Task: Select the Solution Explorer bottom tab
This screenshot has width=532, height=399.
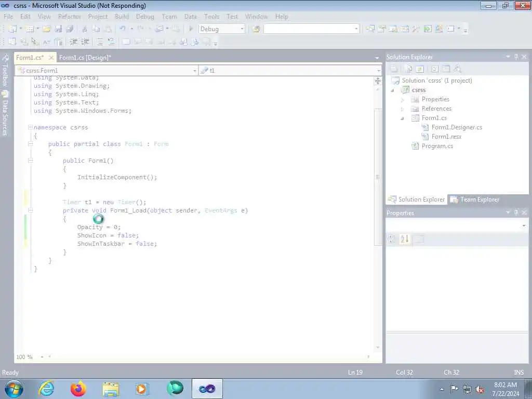Action: (417, 199)
